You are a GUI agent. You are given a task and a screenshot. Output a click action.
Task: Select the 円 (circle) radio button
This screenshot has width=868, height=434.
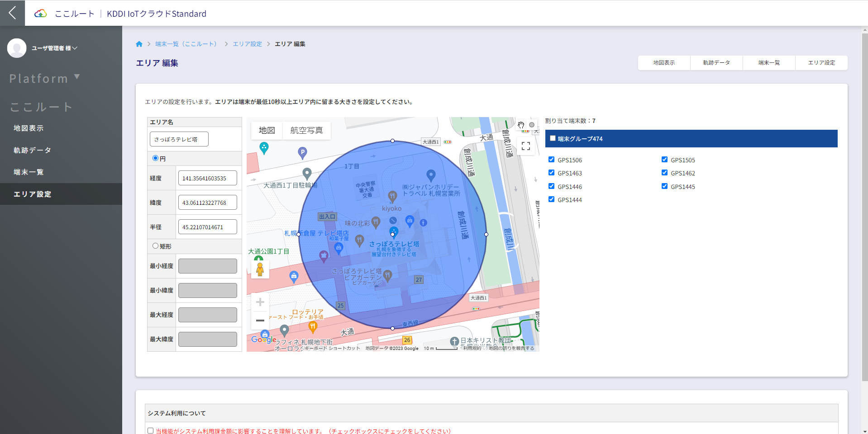[155, 158]
